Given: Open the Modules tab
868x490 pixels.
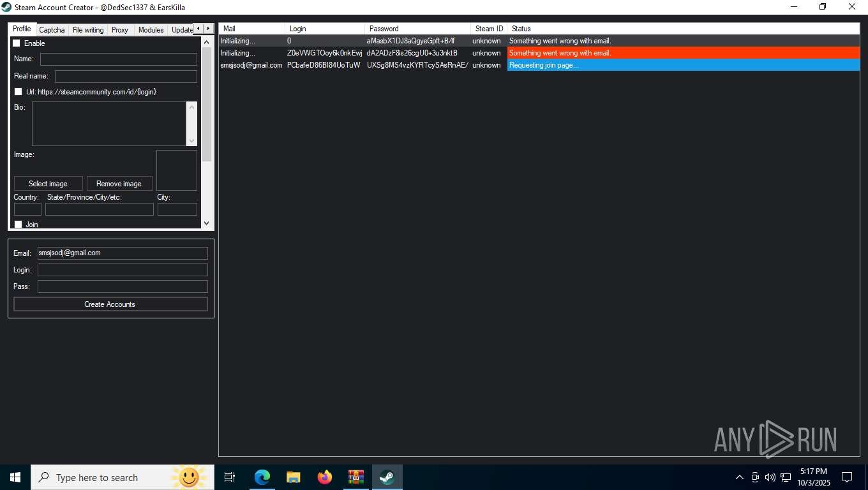Looking at the screenshot, I should click(x=151, y=30).
